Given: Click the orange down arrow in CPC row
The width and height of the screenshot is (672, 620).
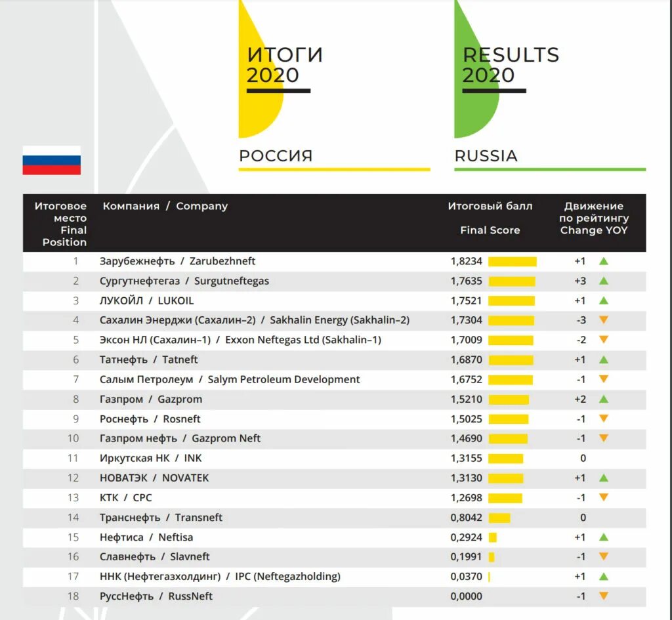Looking at the screenshot, I should click(604, 497).
